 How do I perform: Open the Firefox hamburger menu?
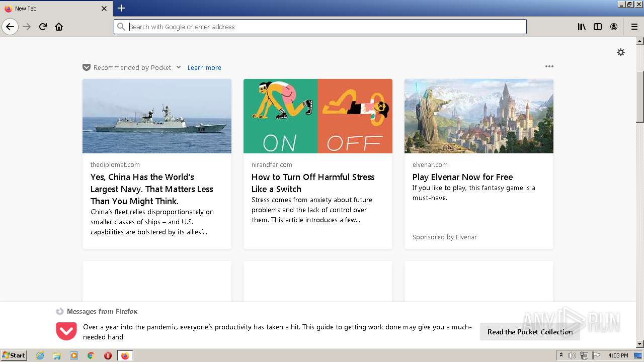pos(634,27)
